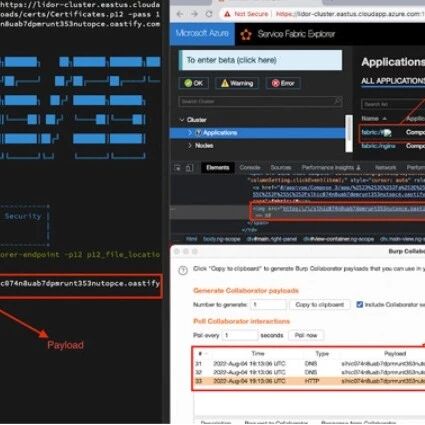Focus the Poll every seconds field
The height and width of the screenshot is (425, 425).
240,335
